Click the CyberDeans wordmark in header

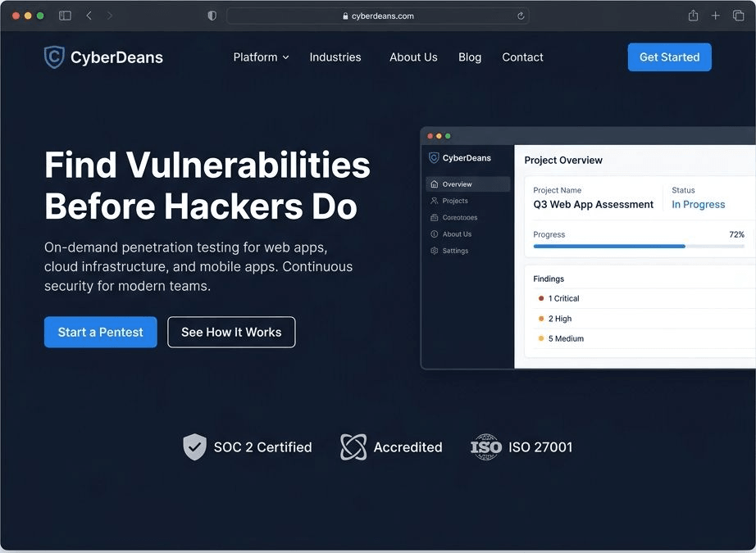tap(116, 57)
